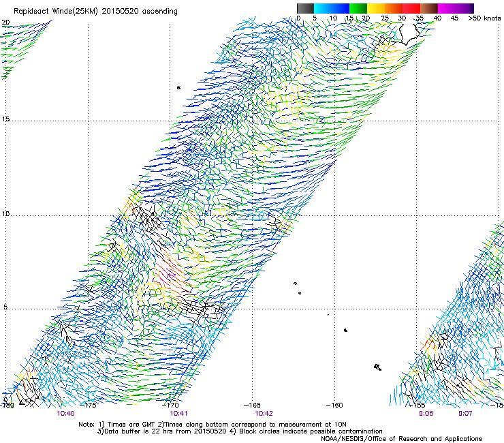Click the latitude label '10' on left axis
Viewport: 504px width, 443px height.
click(5, 214)
